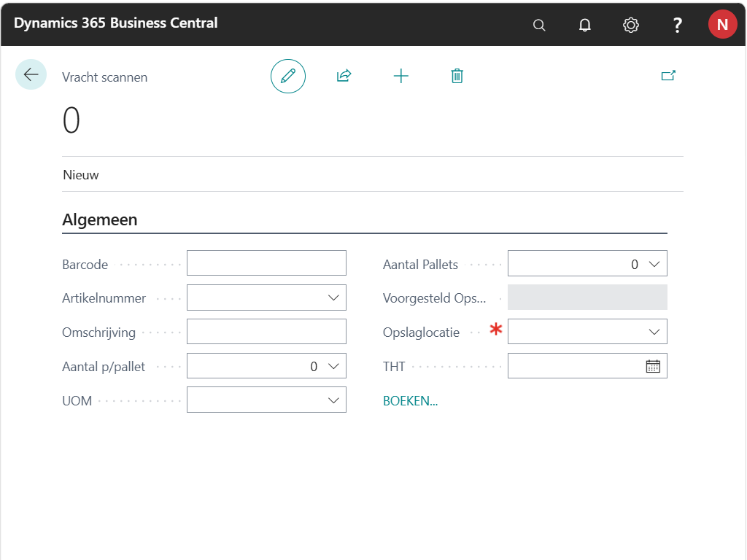This screenshot has height=560, width=747.
Task: Toggle edit mode with pencil icon
Action: pos(288,76)
